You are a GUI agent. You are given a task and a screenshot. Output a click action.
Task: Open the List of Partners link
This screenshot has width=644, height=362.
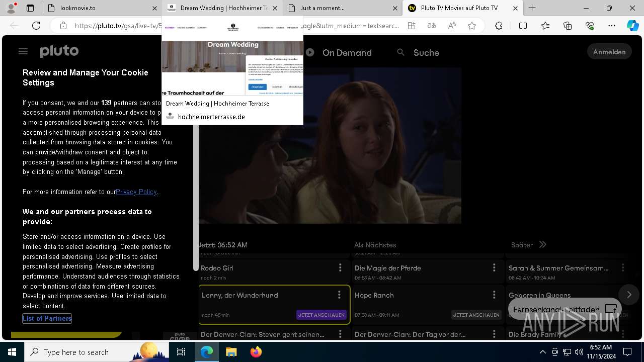click(47, 318)
